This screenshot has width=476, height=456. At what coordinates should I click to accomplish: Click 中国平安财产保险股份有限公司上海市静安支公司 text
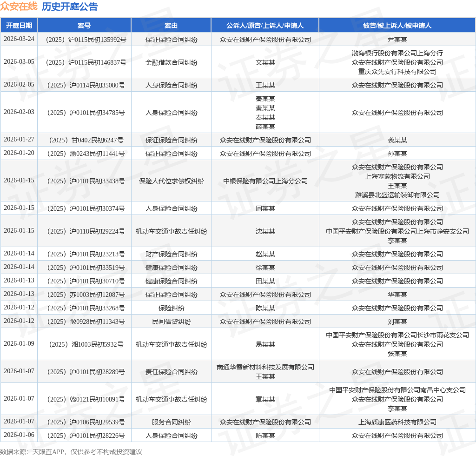click(x=397, y=231)
